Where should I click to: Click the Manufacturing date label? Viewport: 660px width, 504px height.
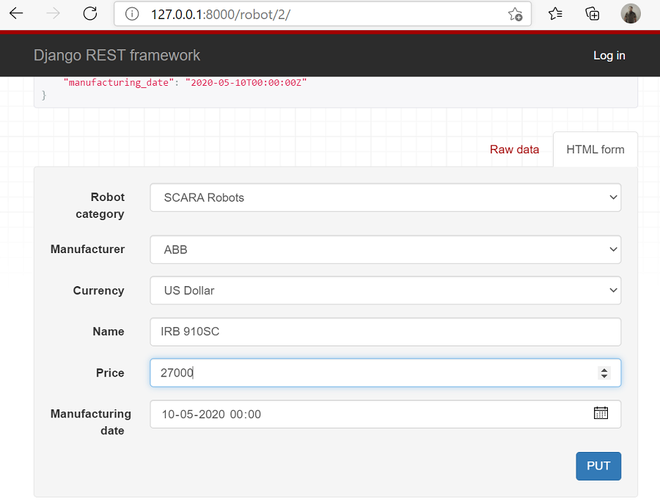pyautogui.click(x=91, y=422)
